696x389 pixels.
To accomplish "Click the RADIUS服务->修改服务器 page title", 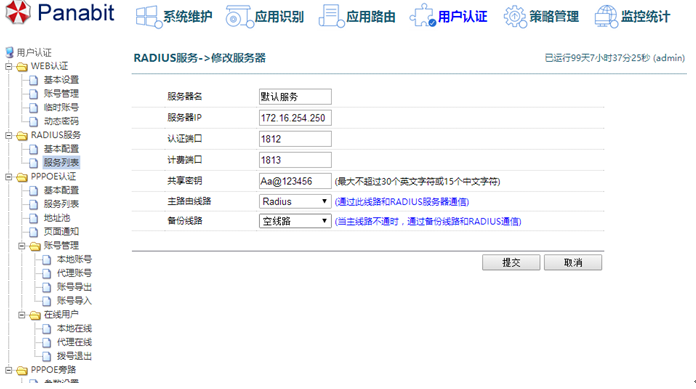I will tap(200, 58).
